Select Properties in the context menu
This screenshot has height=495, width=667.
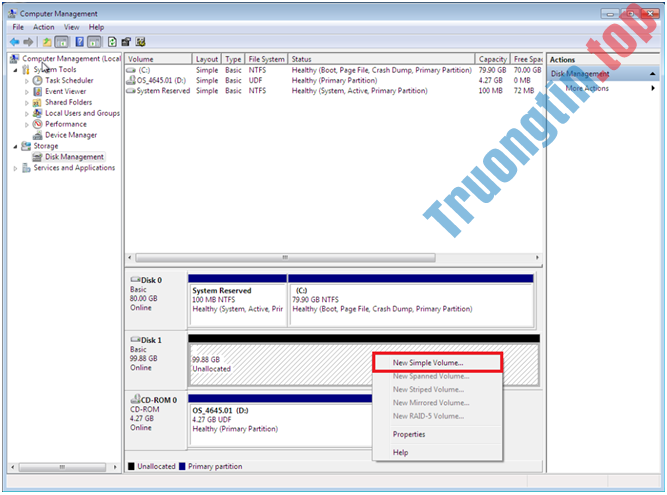[x=409, y=434]
